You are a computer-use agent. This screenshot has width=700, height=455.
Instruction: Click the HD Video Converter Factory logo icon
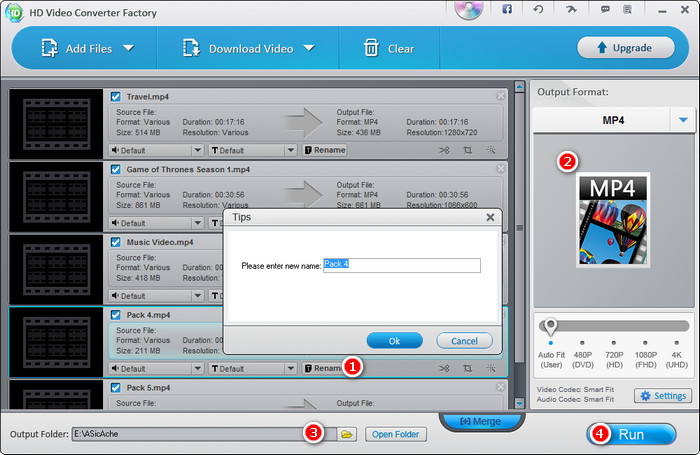point(15,12)
